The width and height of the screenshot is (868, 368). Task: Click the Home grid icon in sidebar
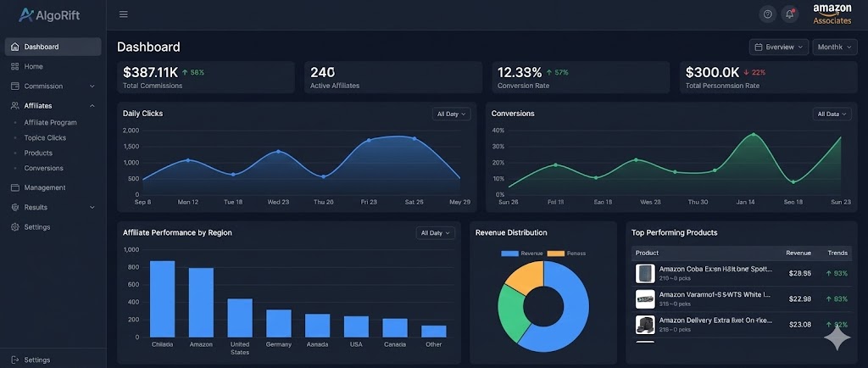(x=15, y=66)
